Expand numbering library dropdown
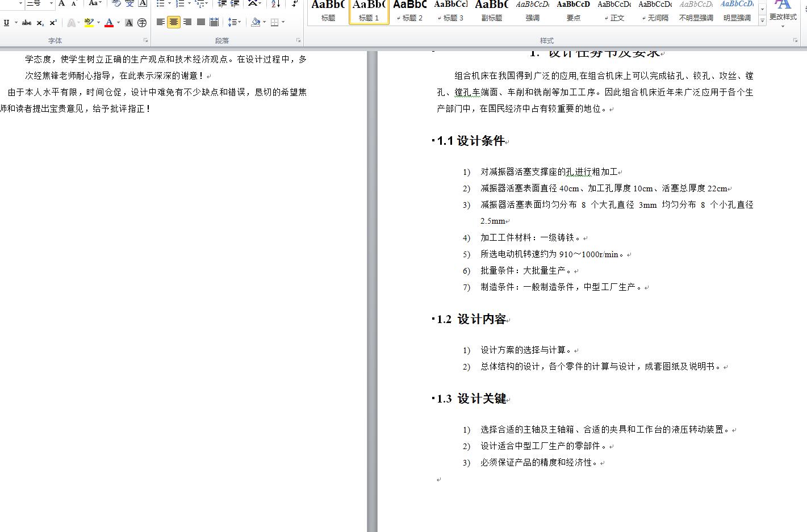807x532 pixels. 189,3
